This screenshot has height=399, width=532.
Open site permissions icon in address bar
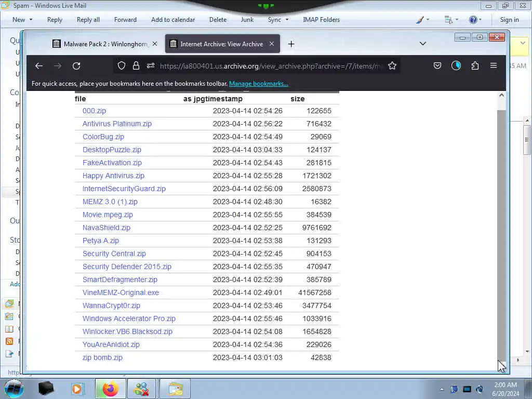pos(151,66)
